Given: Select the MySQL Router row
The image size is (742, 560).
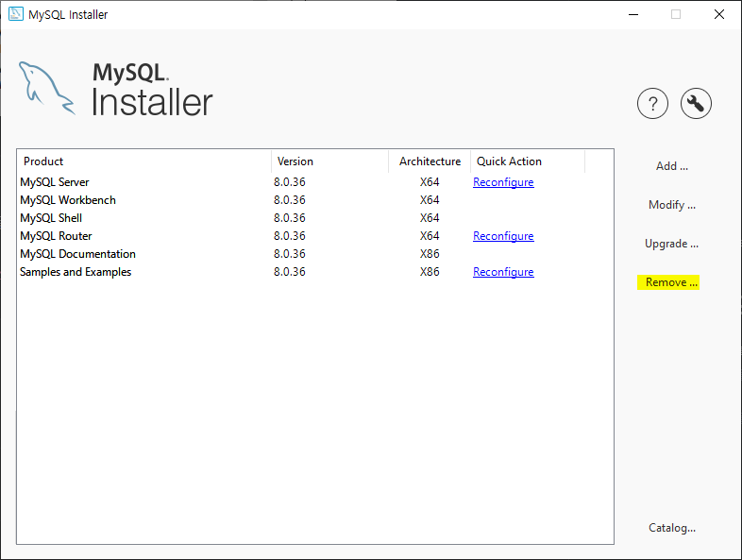Looking at the screenshot, I should point(315,236).
